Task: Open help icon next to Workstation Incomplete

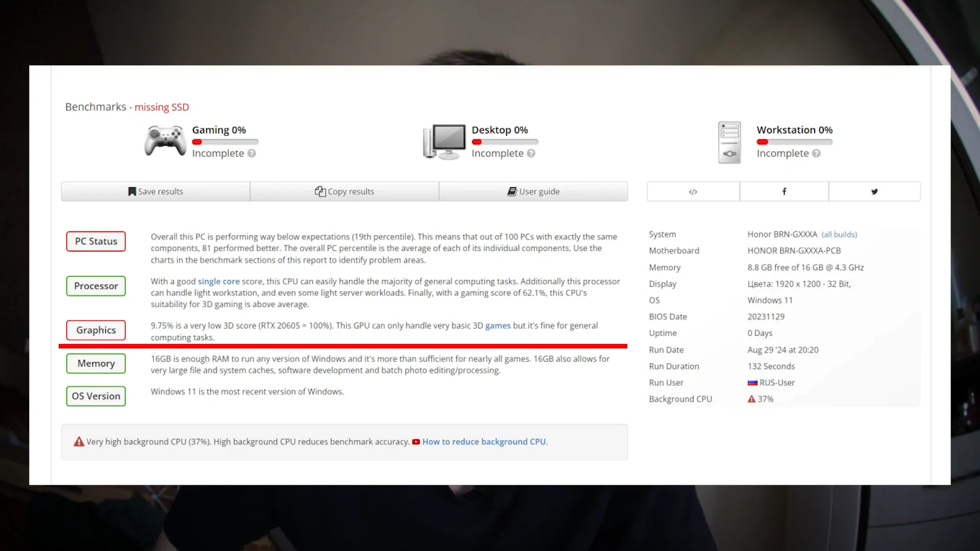Action: pos(816,154)
